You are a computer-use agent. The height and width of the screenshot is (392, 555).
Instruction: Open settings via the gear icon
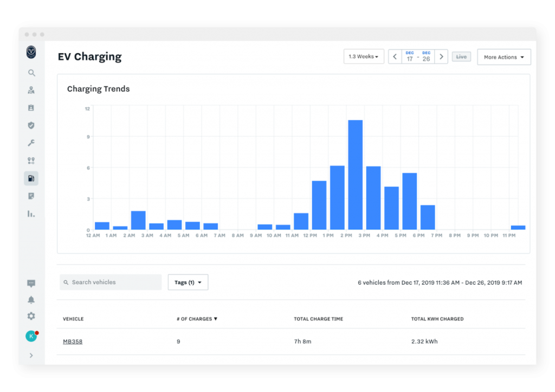(x=31, y=316)
